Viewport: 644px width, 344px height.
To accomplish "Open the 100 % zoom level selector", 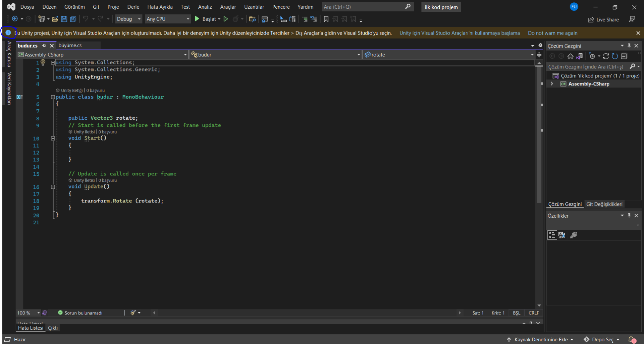I will point(28,313).
